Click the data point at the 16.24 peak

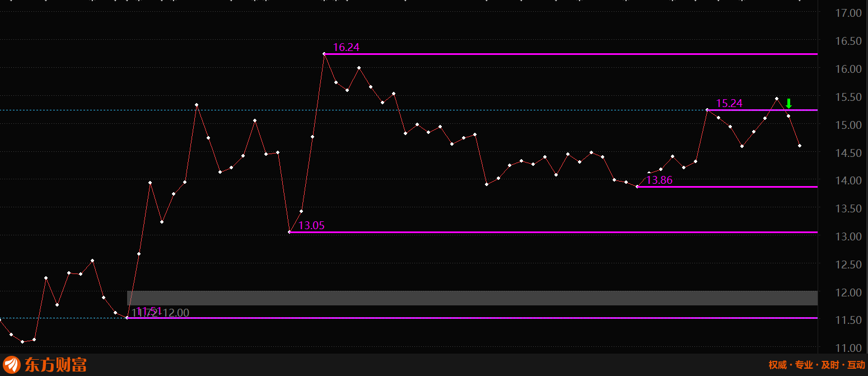coord(324,54)
